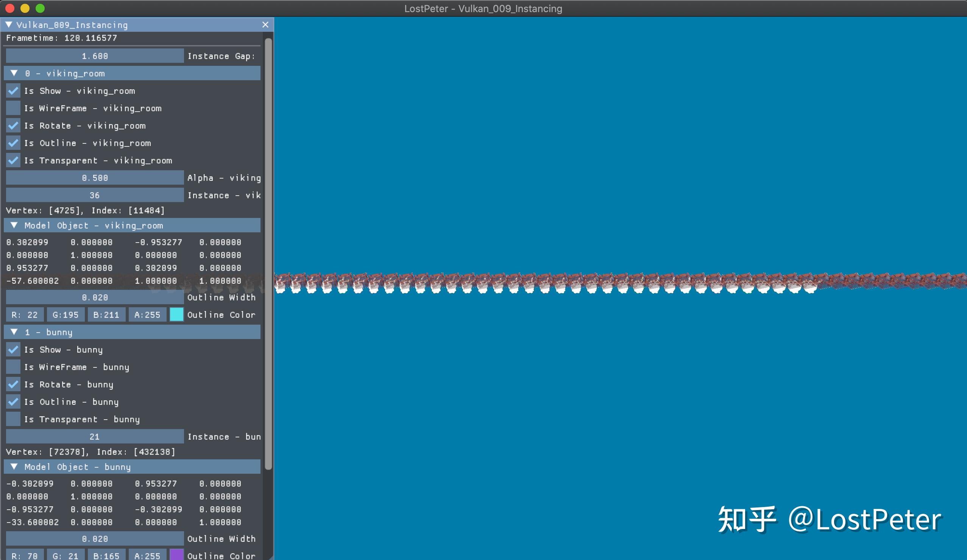Disable Is Outline - bunny checkbox
The height and width of the screenshot is (560, 967).
(13, 402)
